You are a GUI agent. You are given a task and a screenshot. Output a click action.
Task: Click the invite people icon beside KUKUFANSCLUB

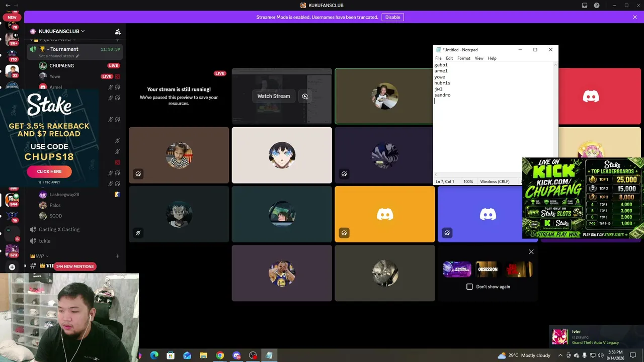pos(118,31)
